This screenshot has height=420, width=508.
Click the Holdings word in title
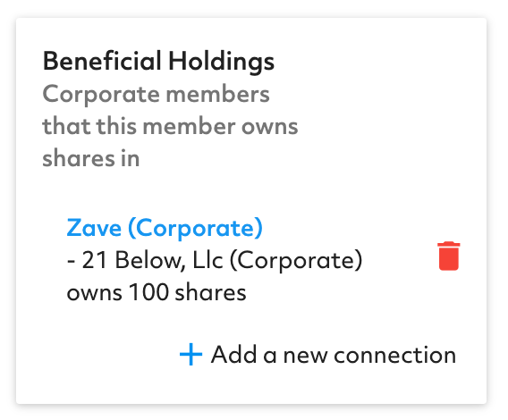pos(222,61)
